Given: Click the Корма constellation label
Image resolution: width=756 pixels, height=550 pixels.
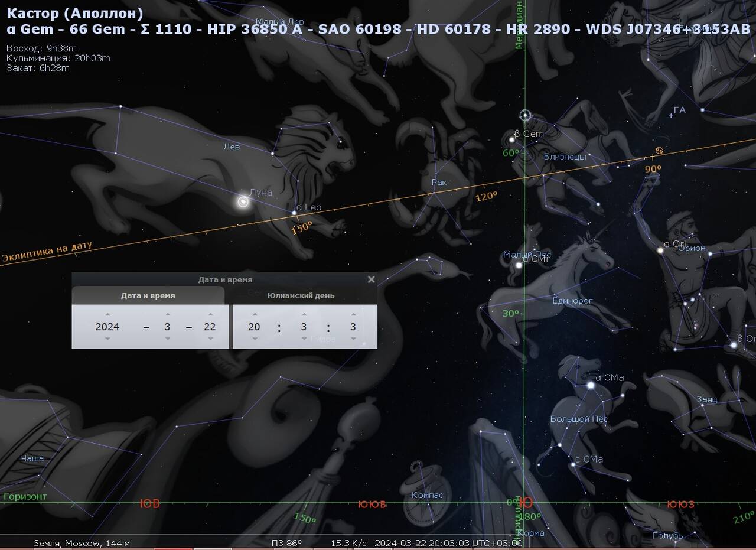Looking at the screenshot, I should point(532,533).
